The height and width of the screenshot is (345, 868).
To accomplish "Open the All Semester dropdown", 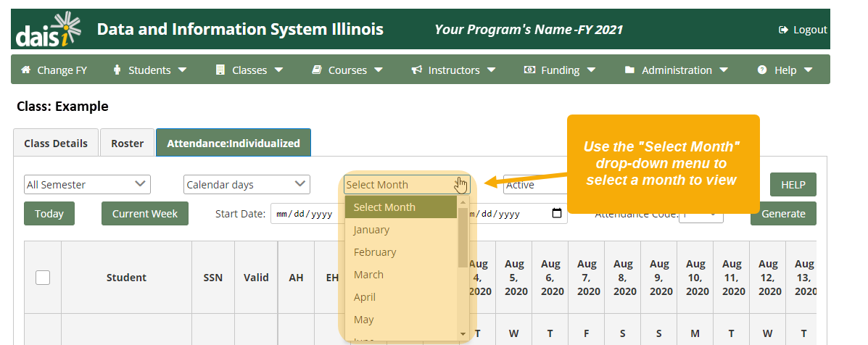I will (88, 185).
